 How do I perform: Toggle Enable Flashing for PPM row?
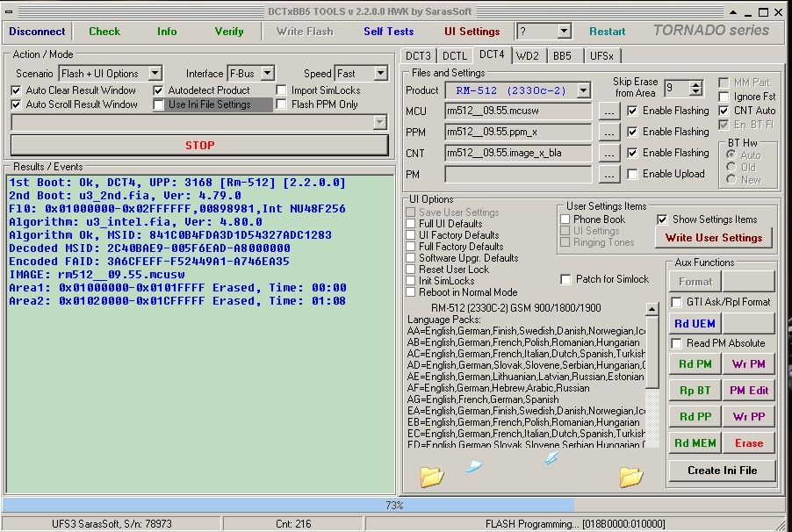(632, 132)
